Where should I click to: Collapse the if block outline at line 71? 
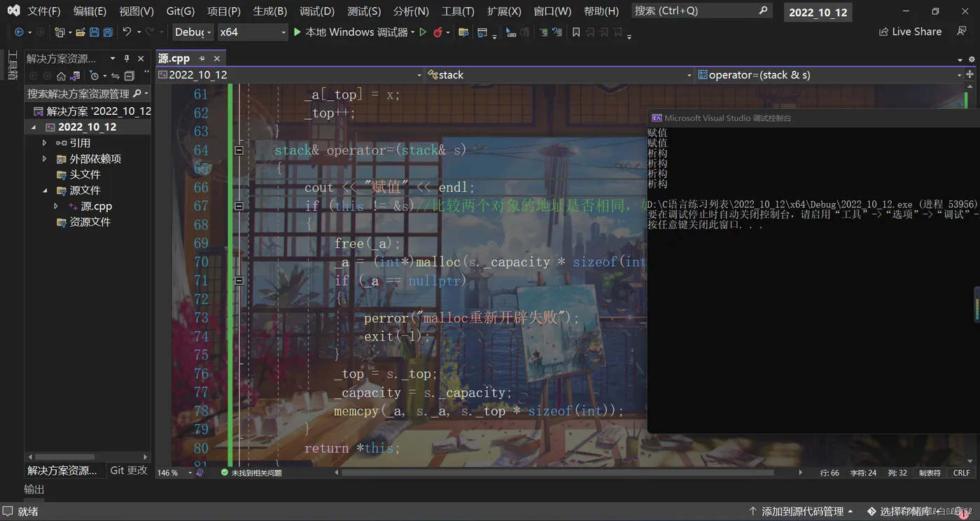(239, 280)
